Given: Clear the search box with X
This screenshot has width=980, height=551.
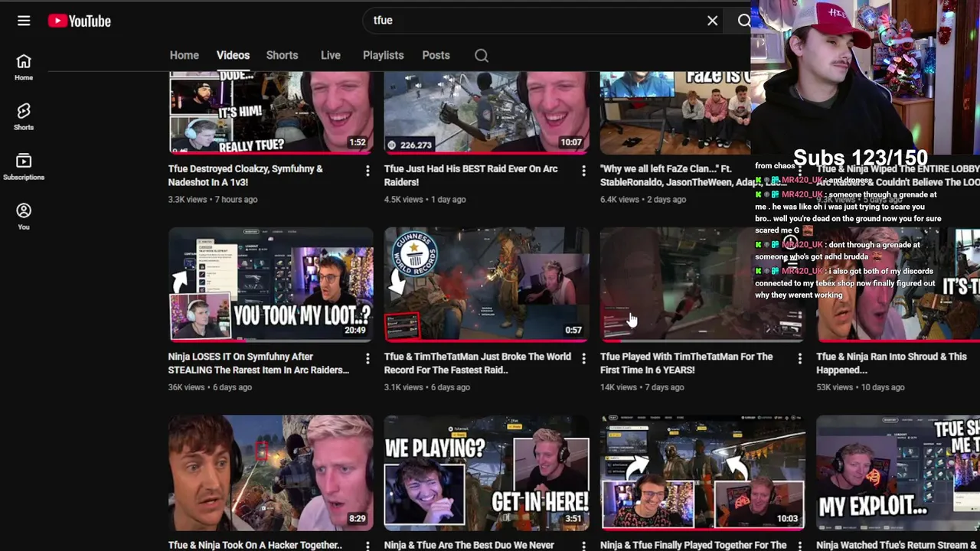Looking at the screenshot, I should click(x=712, y=21).
